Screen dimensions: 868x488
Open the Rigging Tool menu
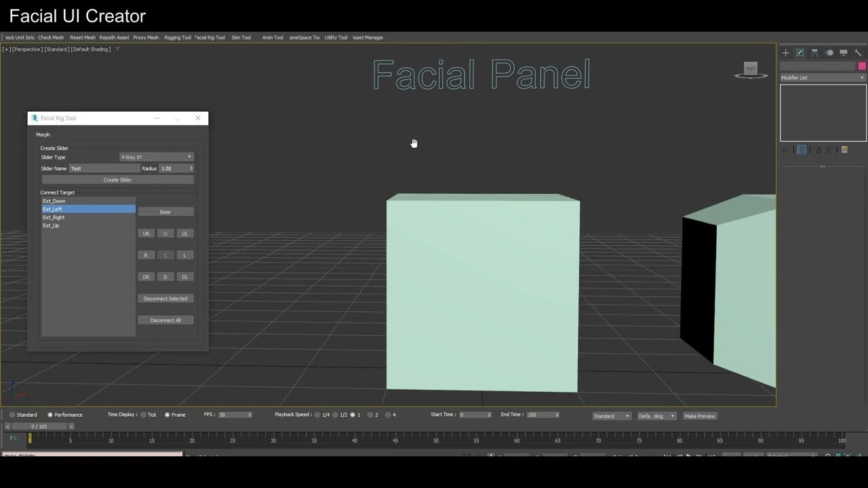coord(178,37)
